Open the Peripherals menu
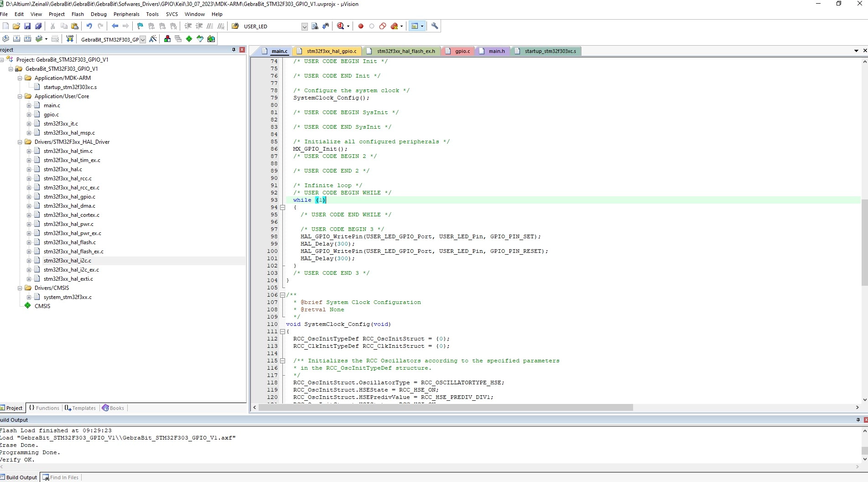This screenshot has height=482, width=868. pyautogui.click(x=126, y=14)
